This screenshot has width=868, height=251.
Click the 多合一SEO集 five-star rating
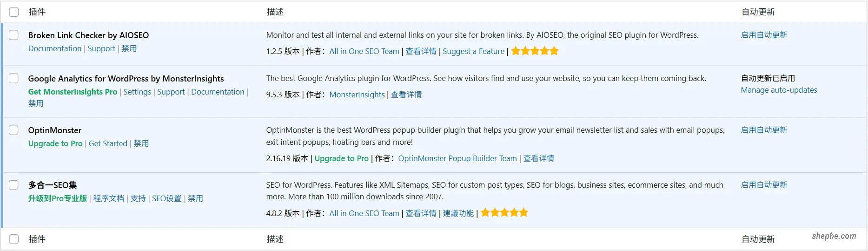[x=504, y=213]
